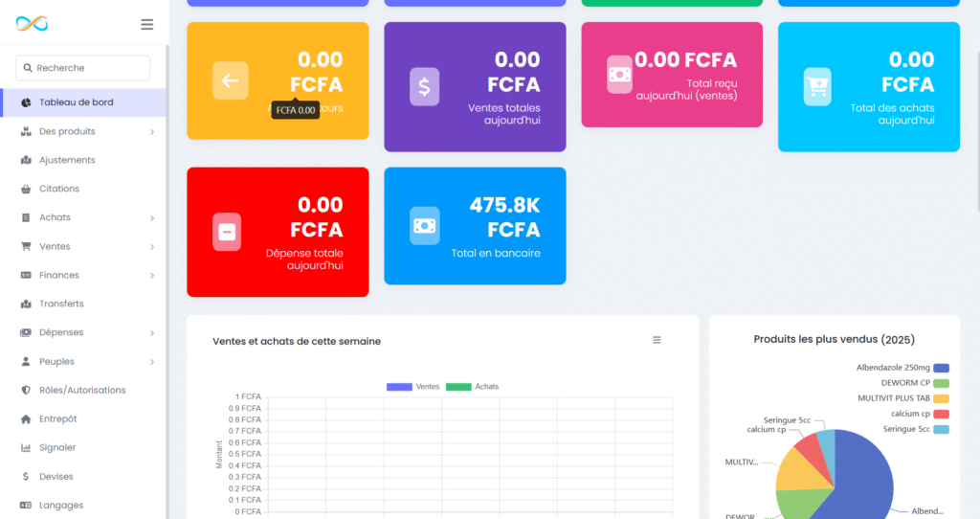Click the back arrow icon on orange card
This screenshot has height=519, width=980.
pos(230,80)
